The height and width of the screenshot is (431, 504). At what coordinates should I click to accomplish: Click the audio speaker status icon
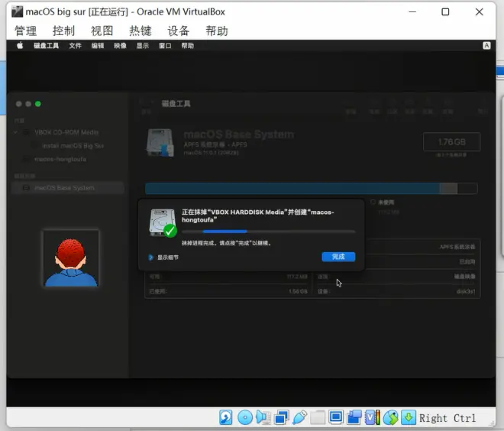[x=263, y=417]
